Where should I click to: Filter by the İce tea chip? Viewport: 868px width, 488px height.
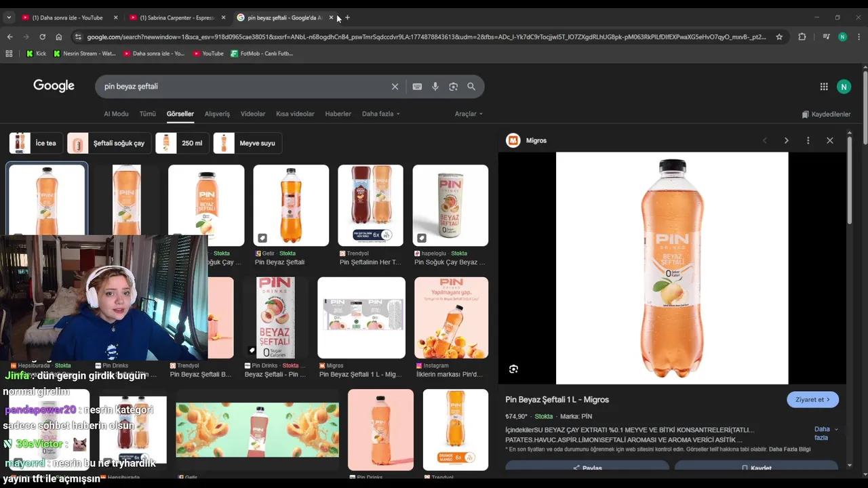click(x=35, y=143)
